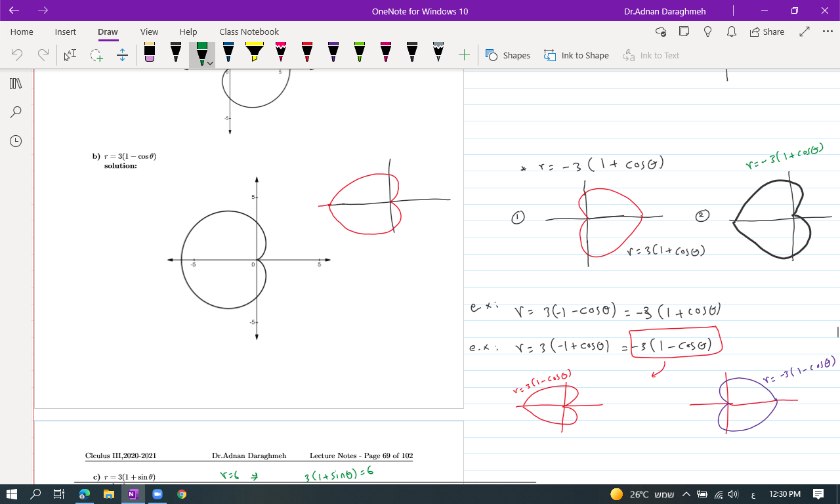Enter full screen mode arrow icon
This screenshot has width=840, height=504.
pyautogui.click(x=805, y=31)
